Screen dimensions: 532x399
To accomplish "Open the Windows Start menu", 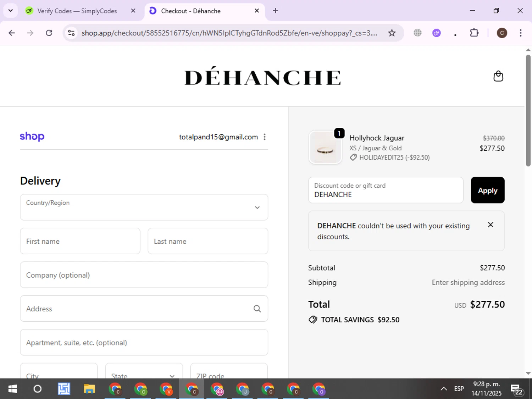I will coord(12,389).
